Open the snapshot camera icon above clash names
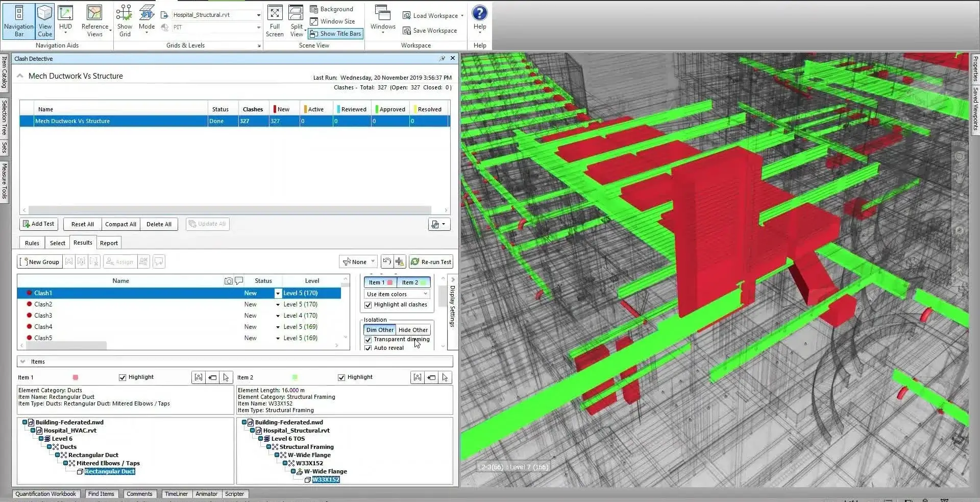The width and height of the screenshot is (980, 502). (x=229, y=280)
